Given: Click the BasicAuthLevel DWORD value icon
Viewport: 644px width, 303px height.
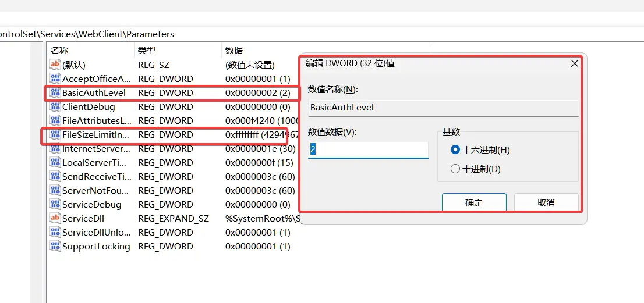Looking at the screenshot, I should pos(55,93).
